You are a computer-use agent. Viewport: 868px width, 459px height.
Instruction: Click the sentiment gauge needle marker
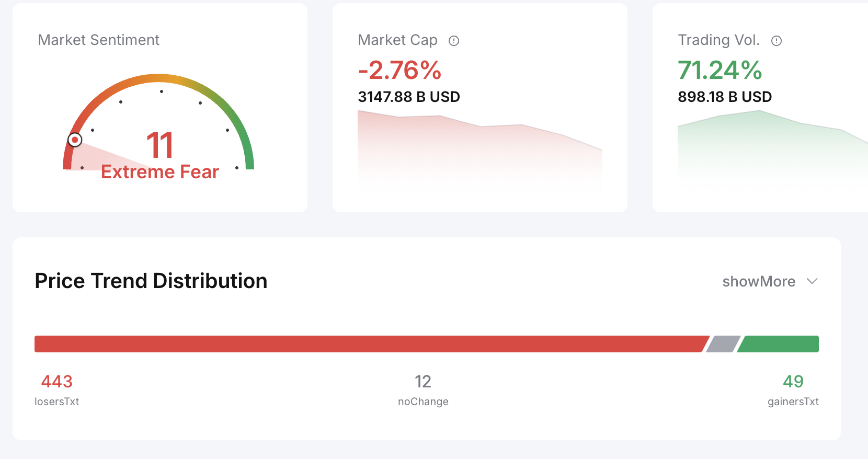pos(75,140)
